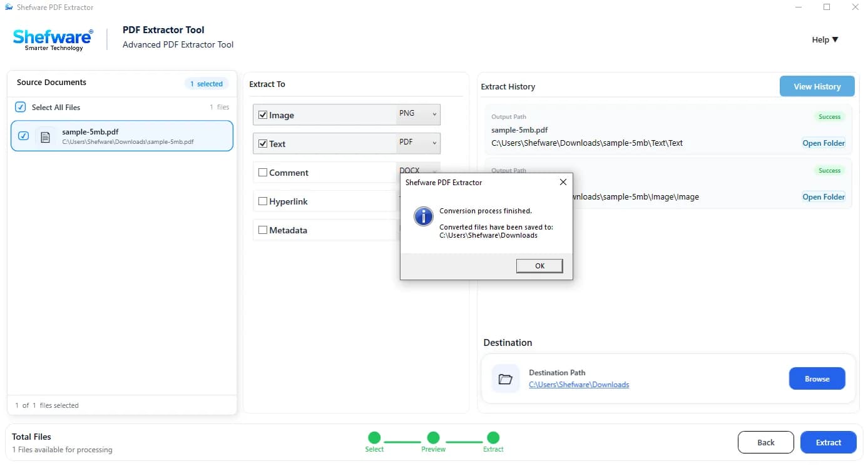Click the '1 of 1 files selected' status
The width and height of the screenshot is (868, 466).
click(47, 405)
